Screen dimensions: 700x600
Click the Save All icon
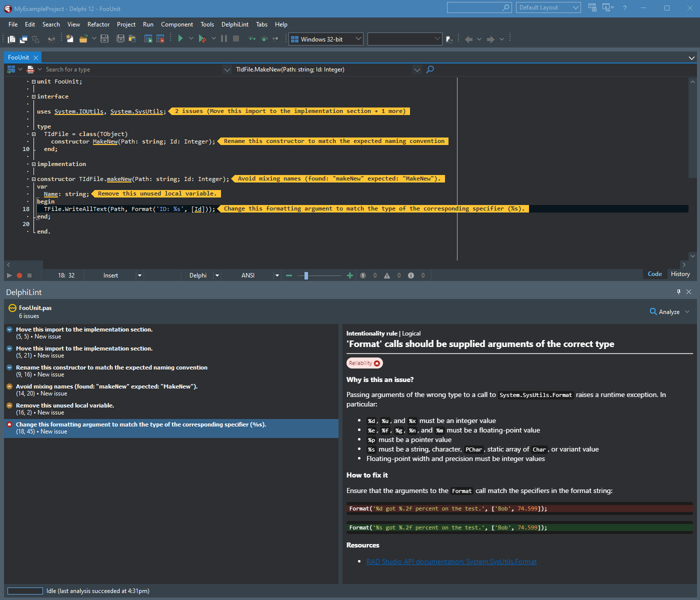[120, 38]
